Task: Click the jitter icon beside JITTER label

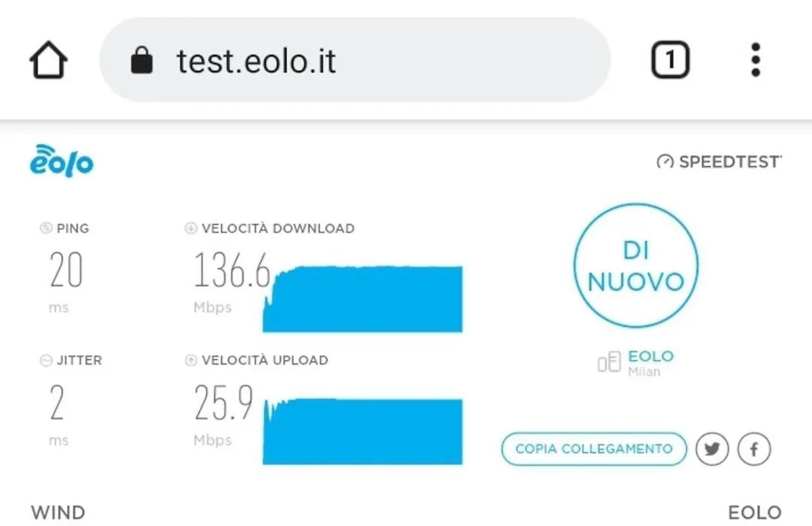Action: pyautogui.click(x=46, y=360)
